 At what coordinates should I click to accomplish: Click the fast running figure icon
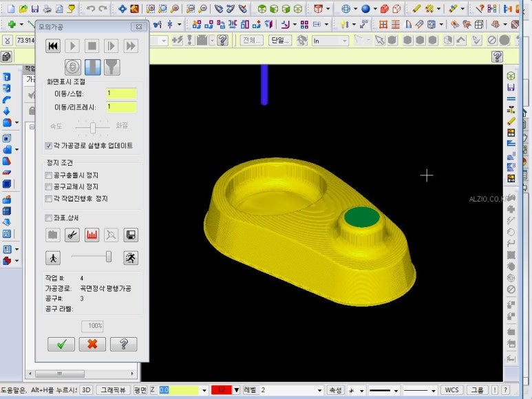131,258
